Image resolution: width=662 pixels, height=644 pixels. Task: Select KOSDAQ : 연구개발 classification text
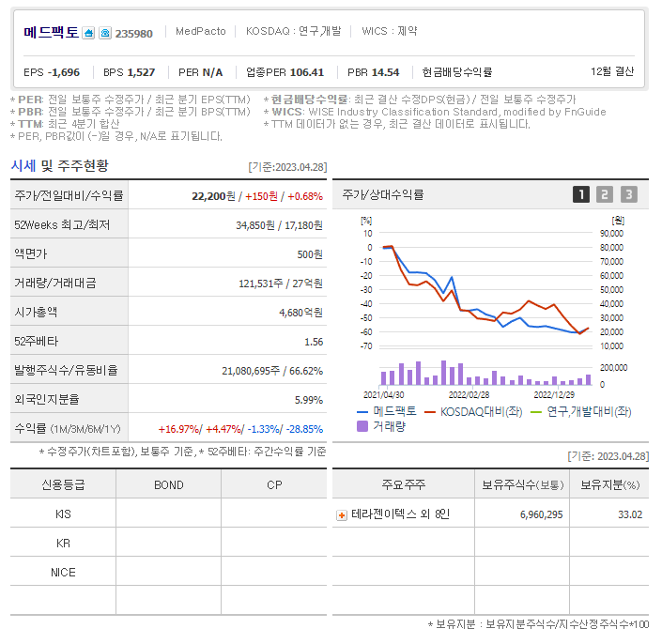coord(293,31)
